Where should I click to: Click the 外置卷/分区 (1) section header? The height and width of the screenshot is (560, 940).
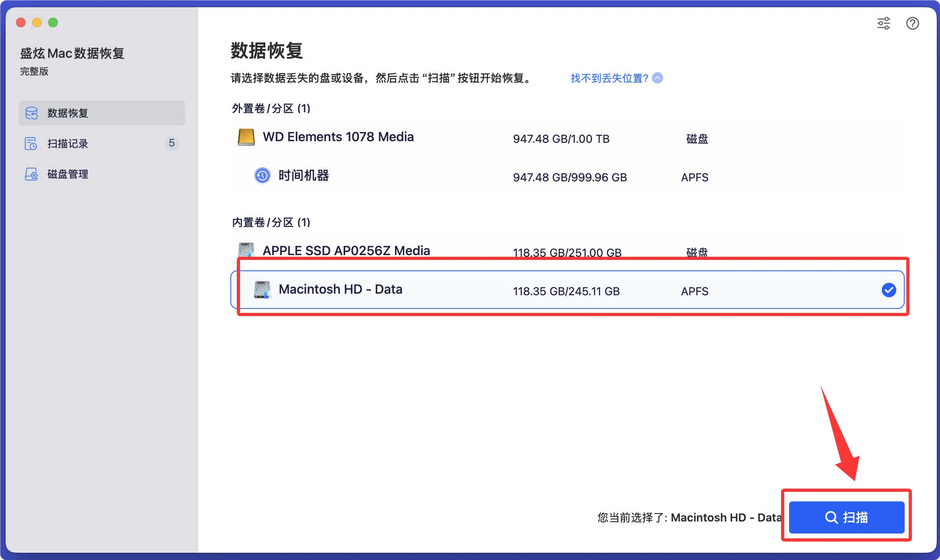click(x=271, y=108)
